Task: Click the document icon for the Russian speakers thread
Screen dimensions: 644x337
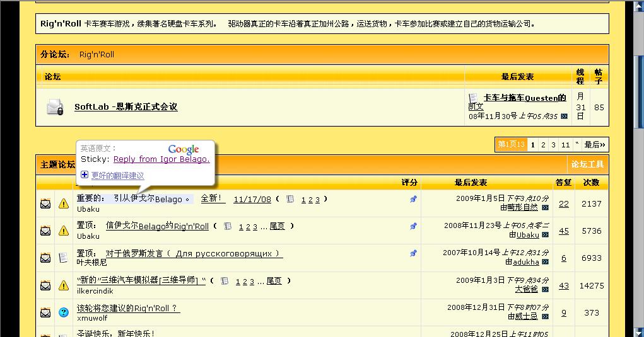Action: [x=64, y=258]
